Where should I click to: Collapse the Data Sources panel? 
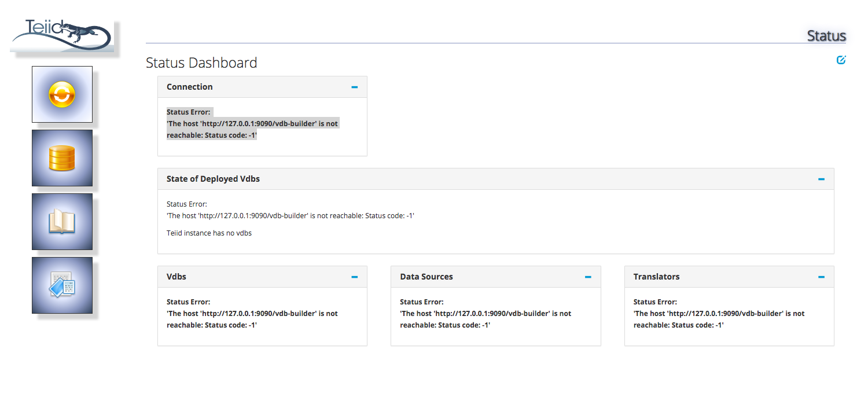click(588, 277)
